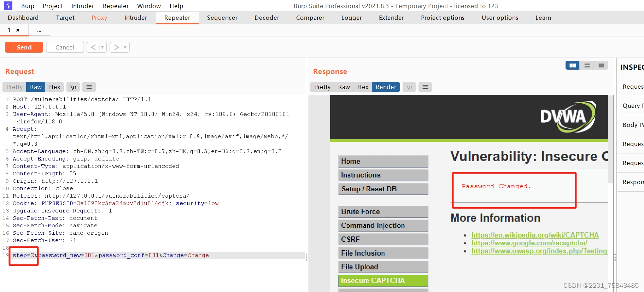Viewport: 644px width, 292px height.
Task: Open Project options tab
Action: click(443, 18)
